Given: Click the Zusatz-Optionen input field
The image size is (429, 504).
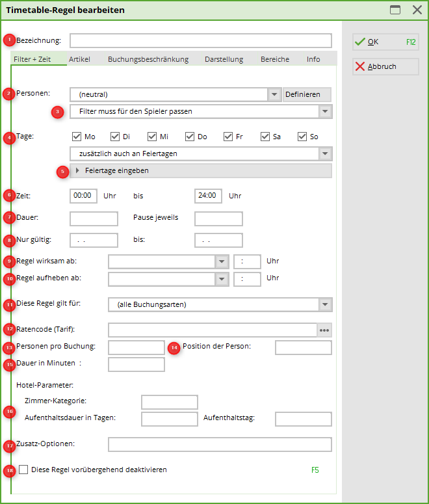Looking at the screenshot, I should point(220,444).
